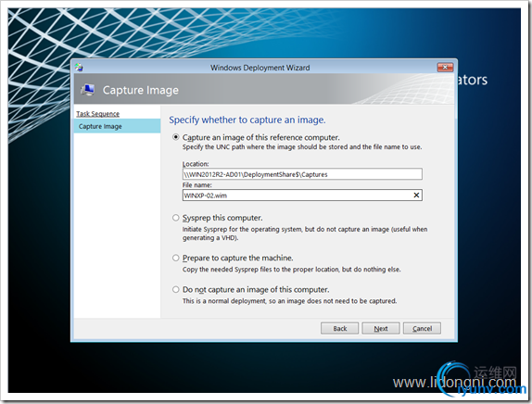Click the 'Location:' label
Viewport: 532px width, 404px height.
click(x=196, y=164)
